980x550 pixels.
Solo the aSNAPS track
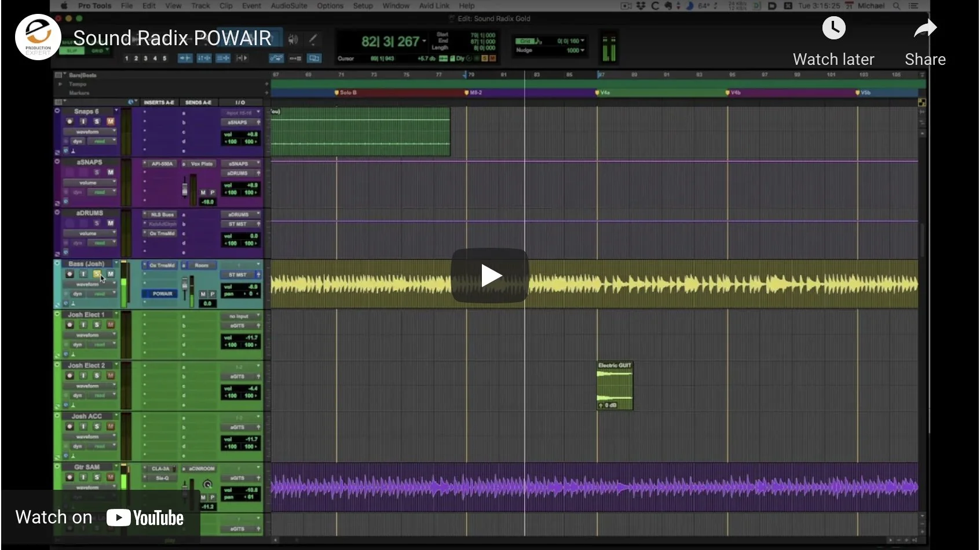[97, 173]
